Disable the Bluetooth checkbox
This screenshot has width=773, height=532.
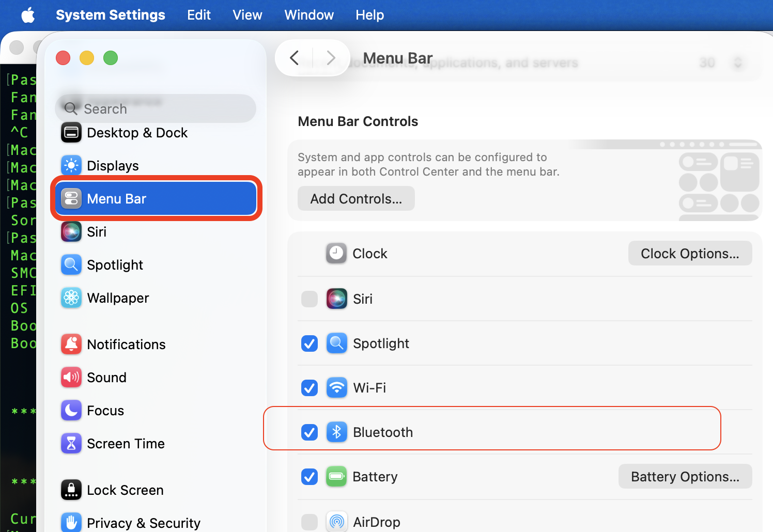coord(310,432)
